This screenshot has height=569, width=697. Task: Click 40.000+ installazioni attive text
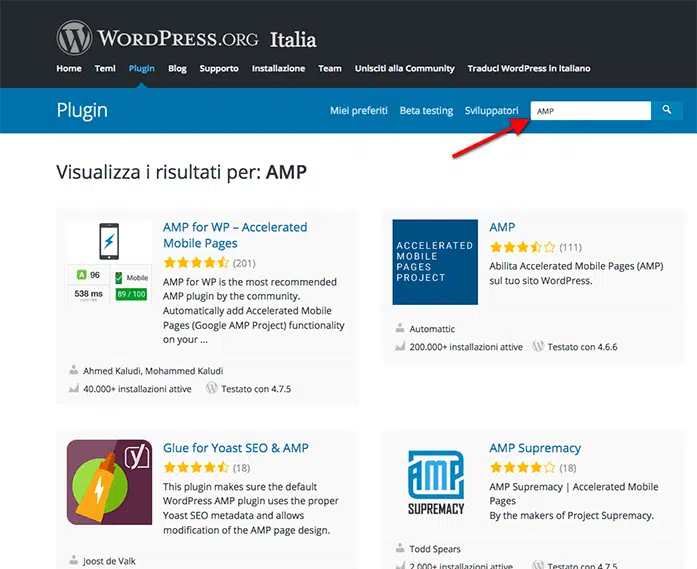coord(137,389)
